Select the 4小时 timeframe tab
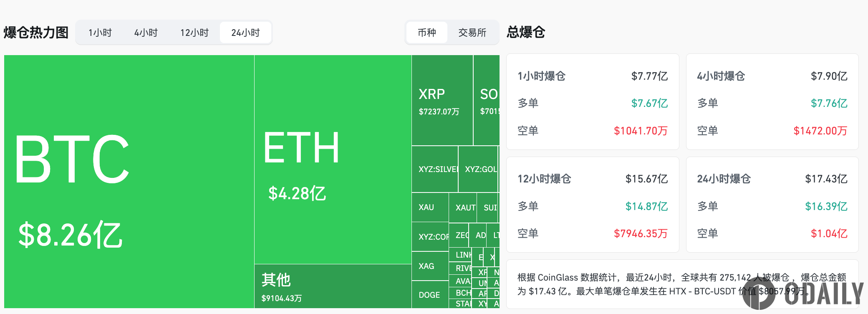 pos(146,33)
